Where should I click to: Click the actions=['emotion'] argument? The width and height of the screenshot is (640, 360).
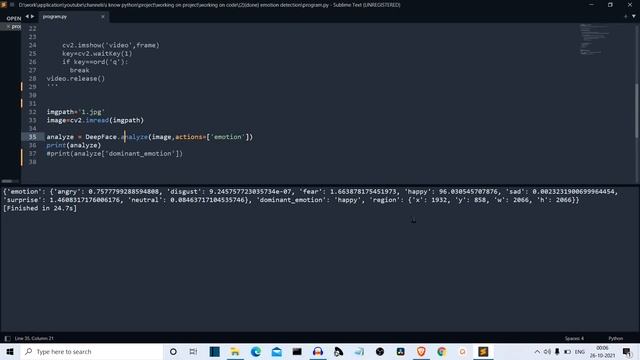[212, 137]
